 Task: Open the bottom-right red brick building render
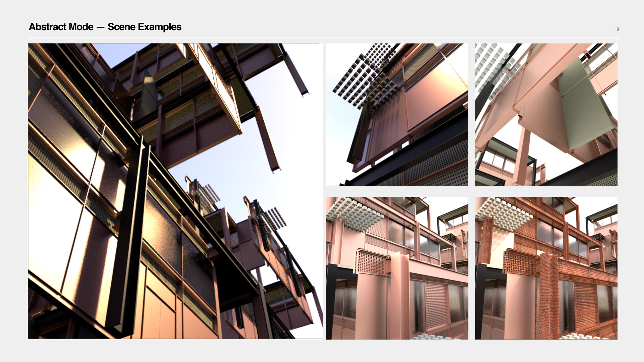point(546,268)
